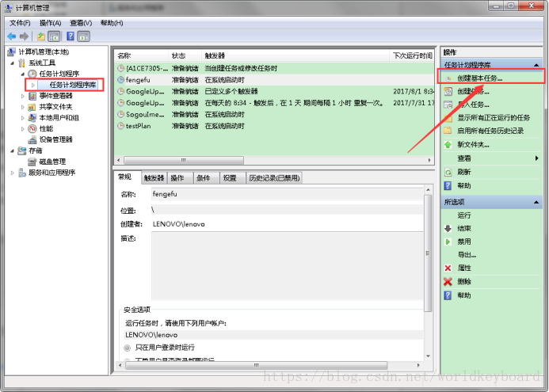Select the 事件查看器 icon in the tree

[x=32, y=96]
